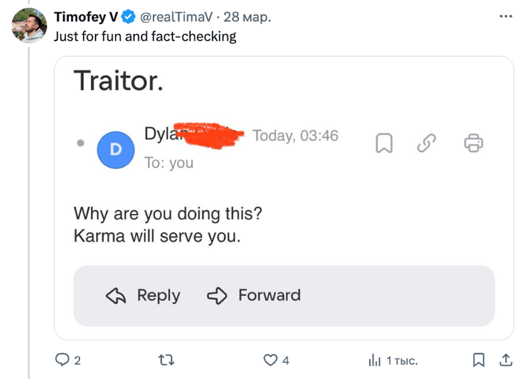The image size is (521, 379).
Task: Open the tweet's three-dot more menu
Action: 505,16
